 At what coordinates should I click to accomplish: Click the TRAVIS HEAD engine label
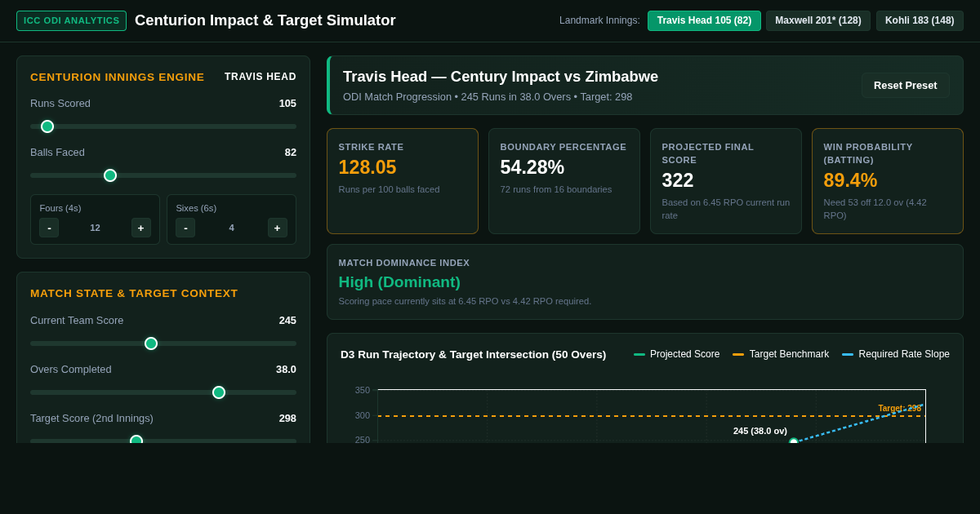261,77
